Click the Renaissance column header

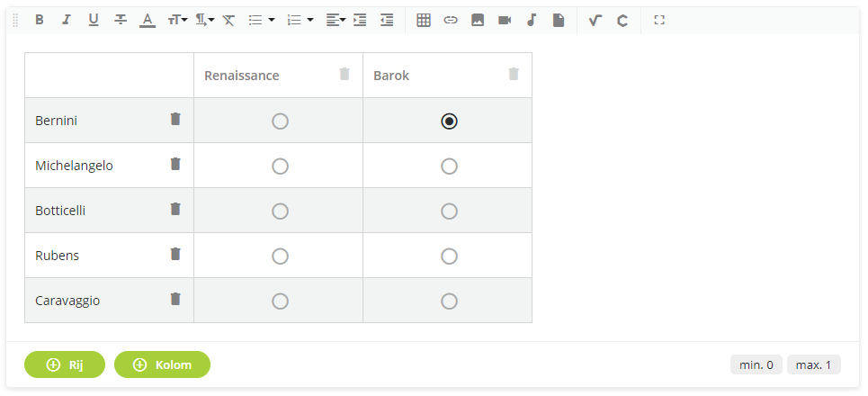pos(242,76)
